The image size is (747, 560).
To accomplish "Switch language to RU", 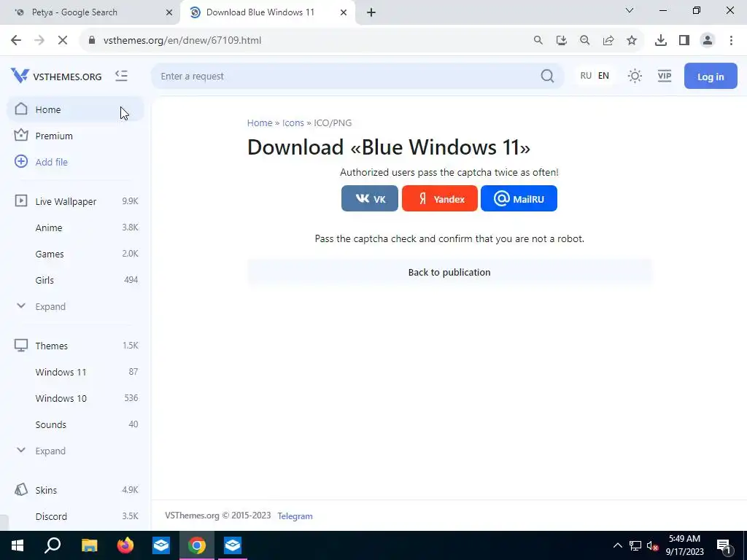I will click(586, 76).
